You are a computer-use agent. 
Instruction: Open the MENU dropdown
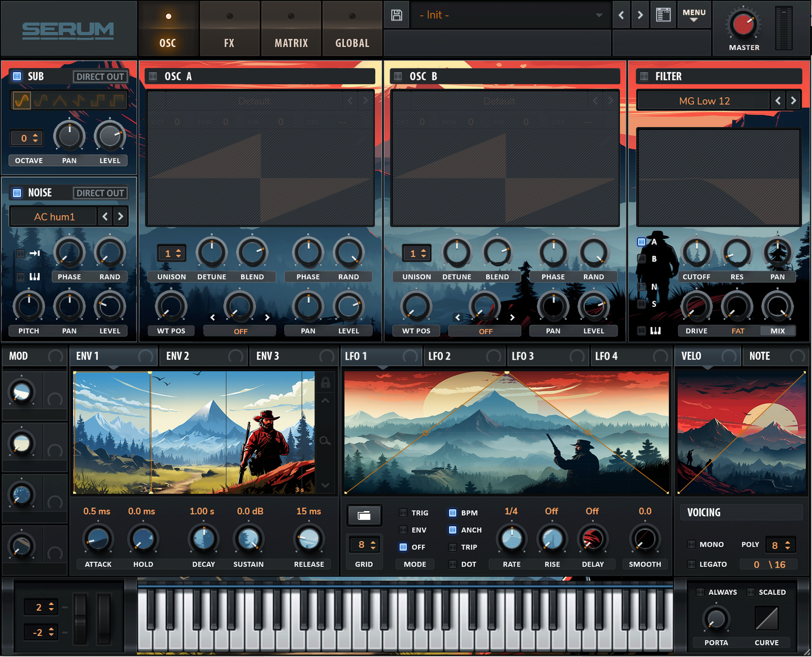point(694,15)
